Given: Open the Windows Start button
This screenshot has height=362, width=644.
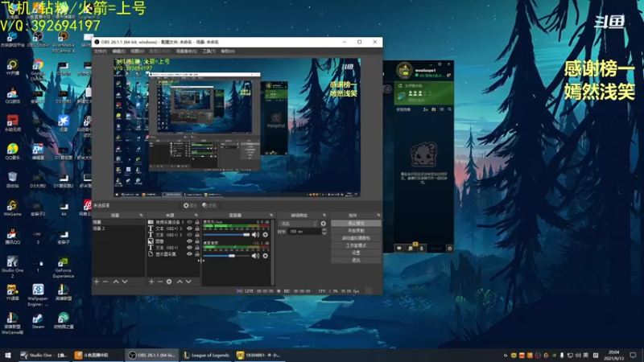Looking at the screenshot, I should [7, 355].
